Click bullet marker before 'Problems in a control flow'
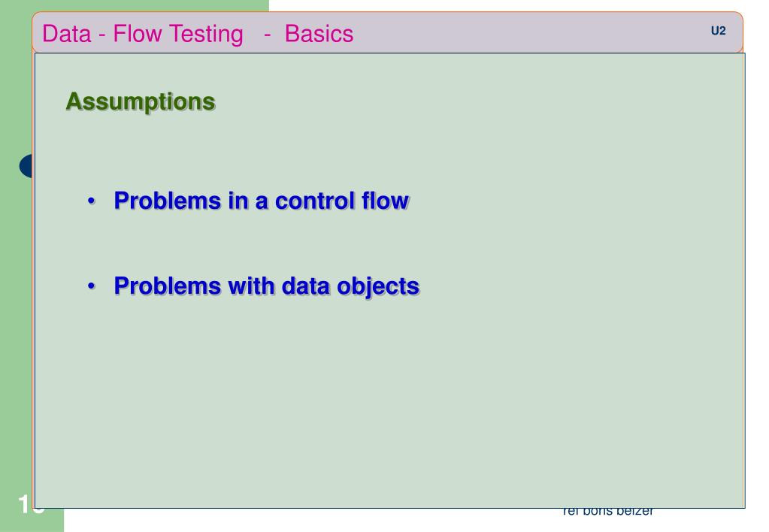 pos(92,202)
